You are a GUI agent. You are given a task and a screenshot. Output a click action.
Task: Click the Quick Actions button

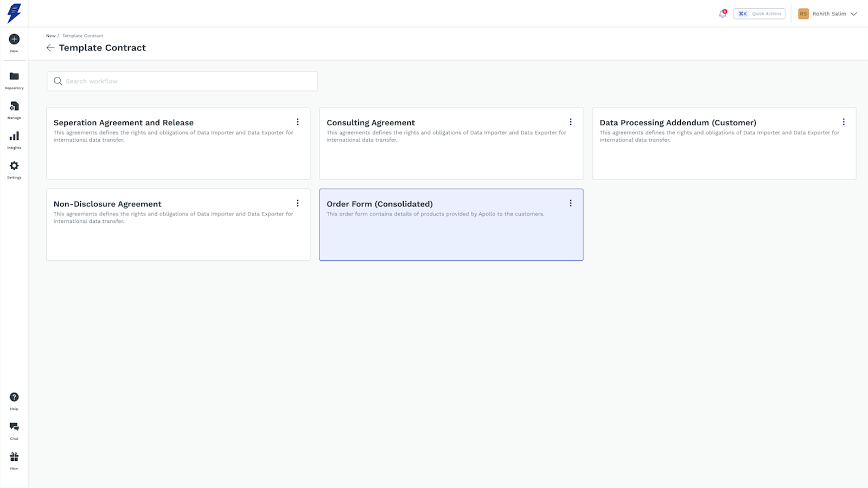759,14
